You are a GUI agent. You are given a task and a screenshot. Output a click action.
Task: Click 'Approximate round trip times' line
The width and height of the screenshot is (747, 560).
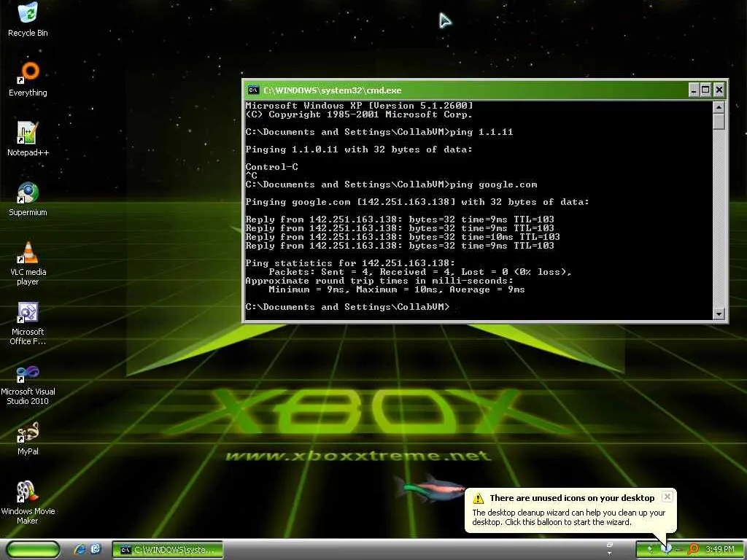pyautogui.click(x=379, y=281)
